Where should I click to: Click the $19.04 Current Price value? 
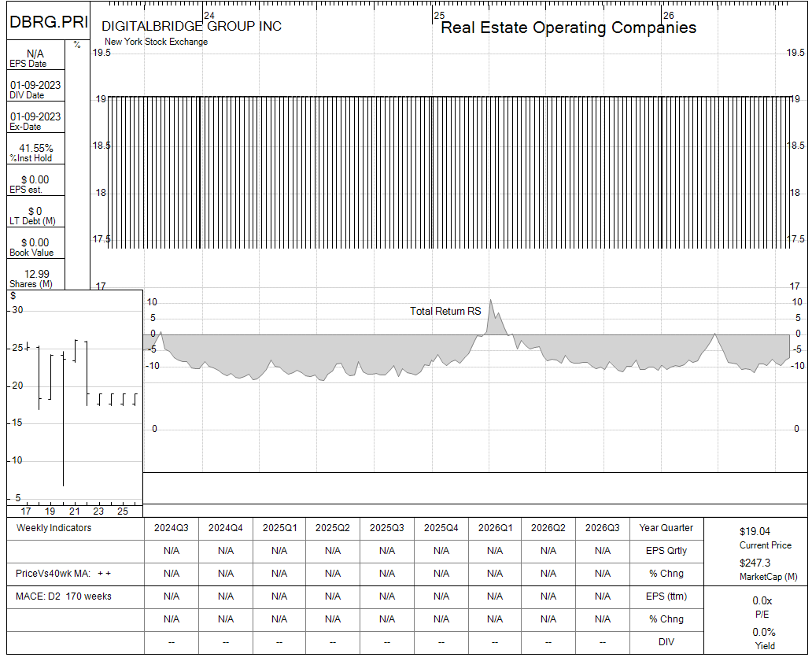click(x=755, y=531)
